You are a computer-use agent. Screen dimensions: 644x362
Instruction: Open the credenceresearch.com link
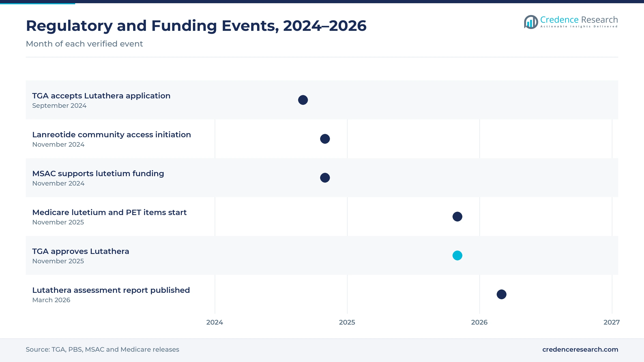click(580, 349)
